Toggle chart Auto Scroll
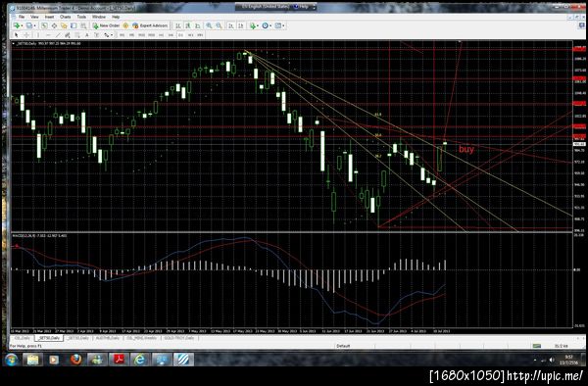This screenshot has width=588, height=386. coord(231,25)
